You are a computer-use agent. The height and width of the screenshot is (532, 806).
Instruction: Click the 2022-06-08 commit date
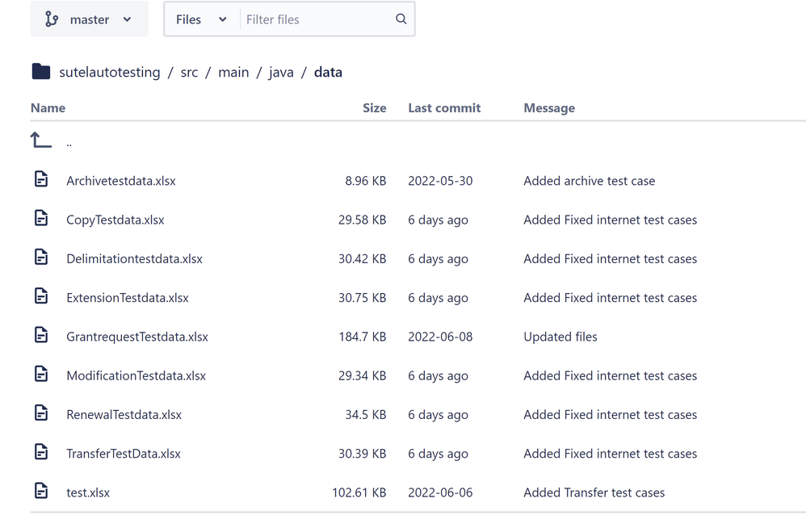440,337
